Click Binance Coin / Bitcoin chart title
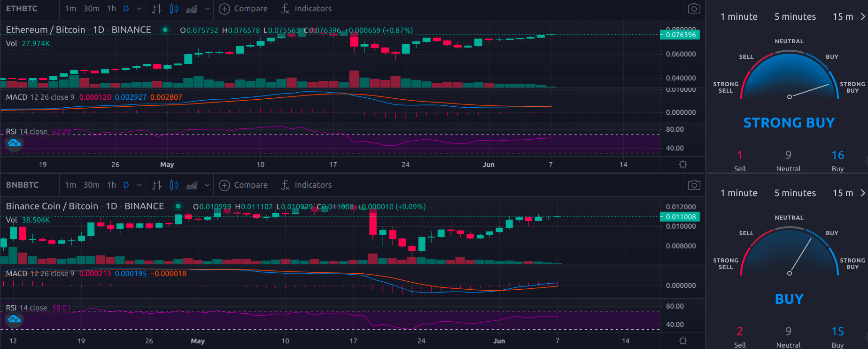 pos(52,206)
